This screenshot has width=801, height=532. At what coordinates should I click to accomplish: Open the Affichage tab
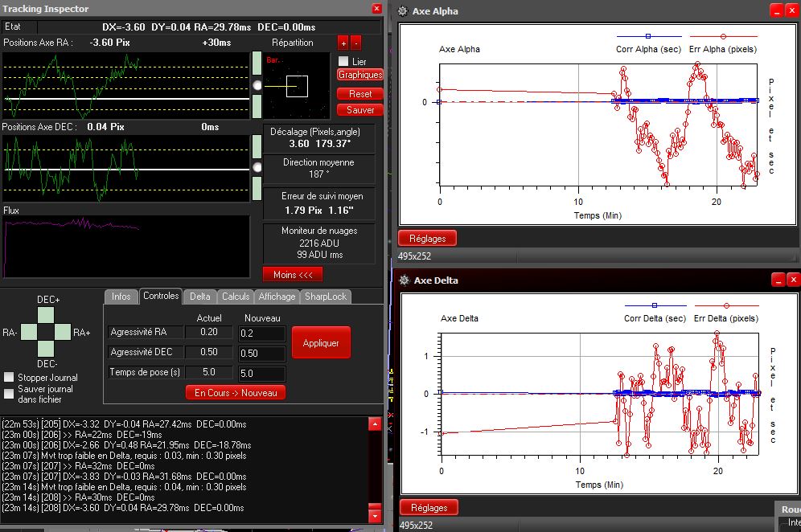pyautogui.click(x=277, y=297)
